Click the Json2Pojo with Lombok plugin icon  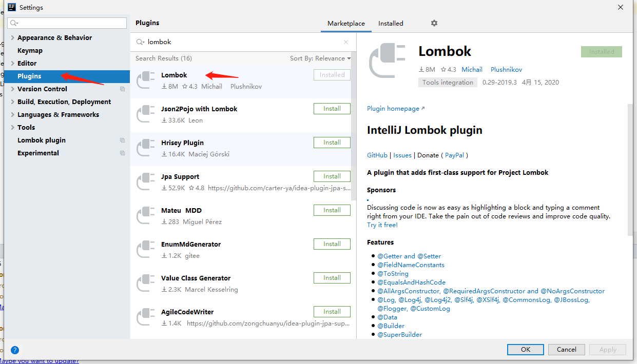tap(146, 114)
